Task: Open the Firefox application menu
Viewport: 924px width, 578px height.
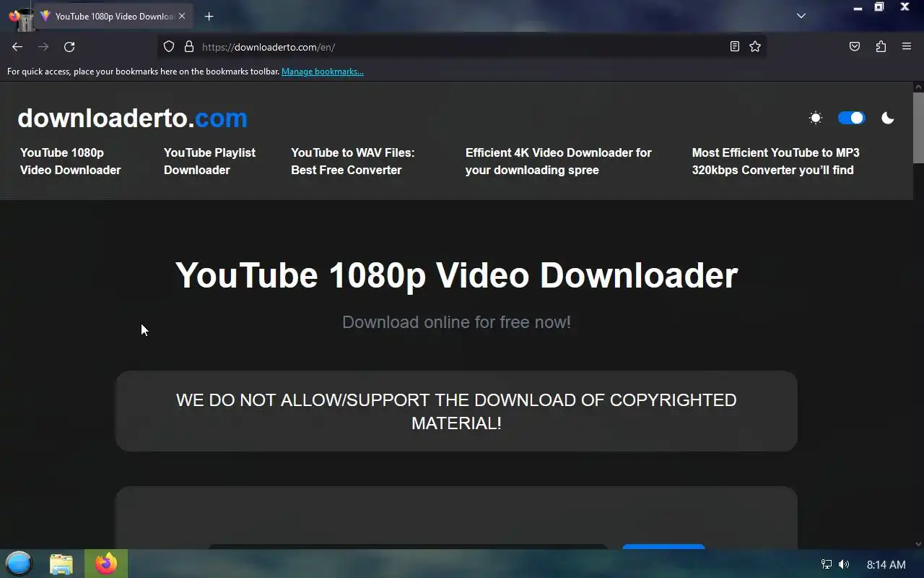Action: [x=907, y=47]
